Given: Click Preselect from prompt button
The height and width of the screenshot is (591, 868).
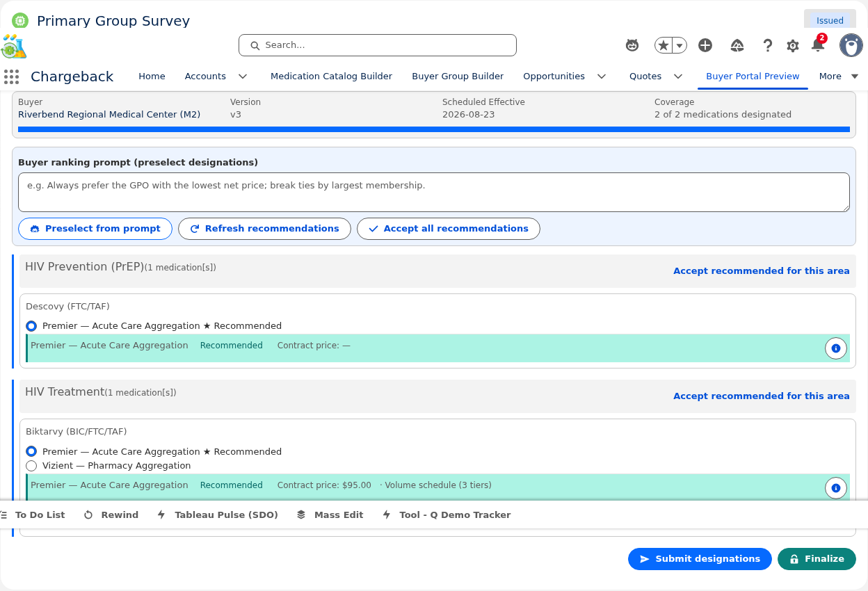Looking at the screenshot, I should (95, 229).
